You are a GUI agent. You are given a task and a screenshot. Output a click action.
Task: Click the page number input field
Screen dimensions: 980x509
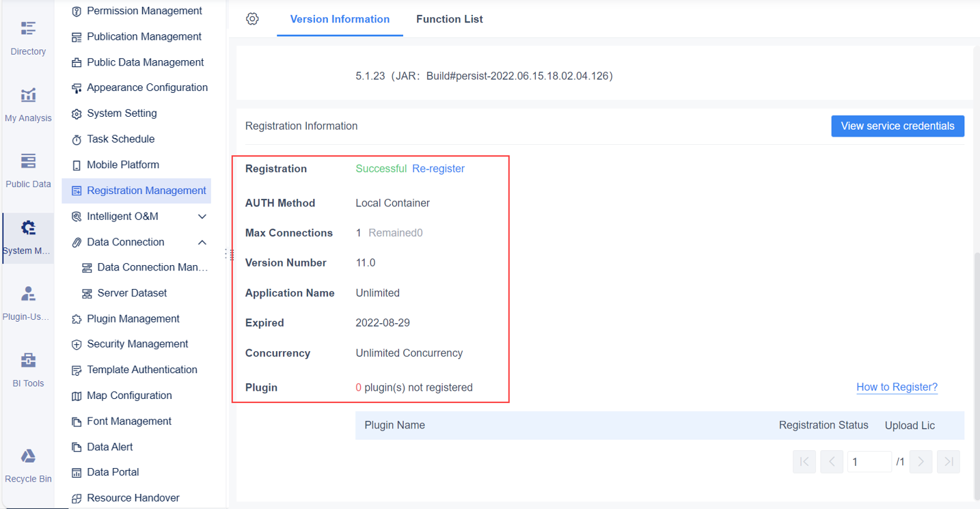[869, 461]
